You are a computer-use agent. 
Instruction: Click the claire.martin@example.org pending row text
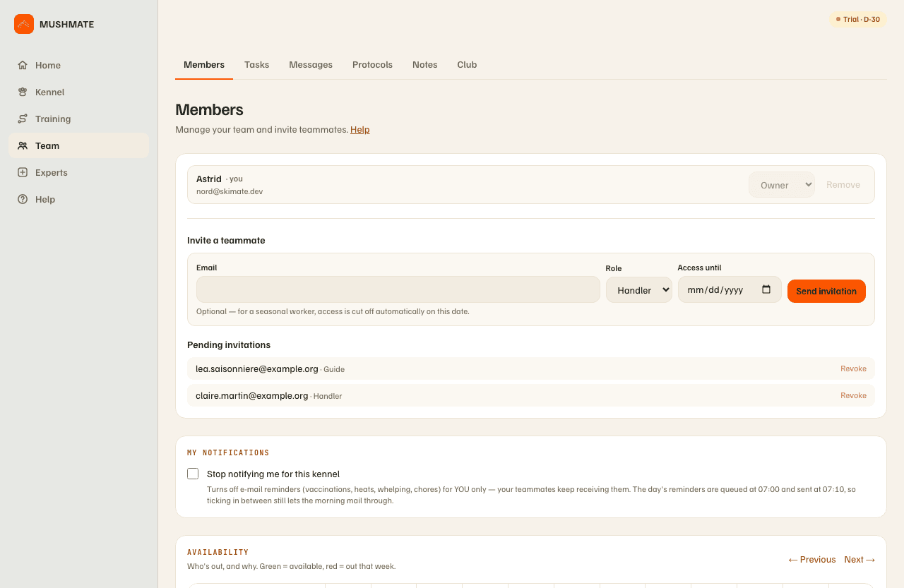click(x=252, y=395)
